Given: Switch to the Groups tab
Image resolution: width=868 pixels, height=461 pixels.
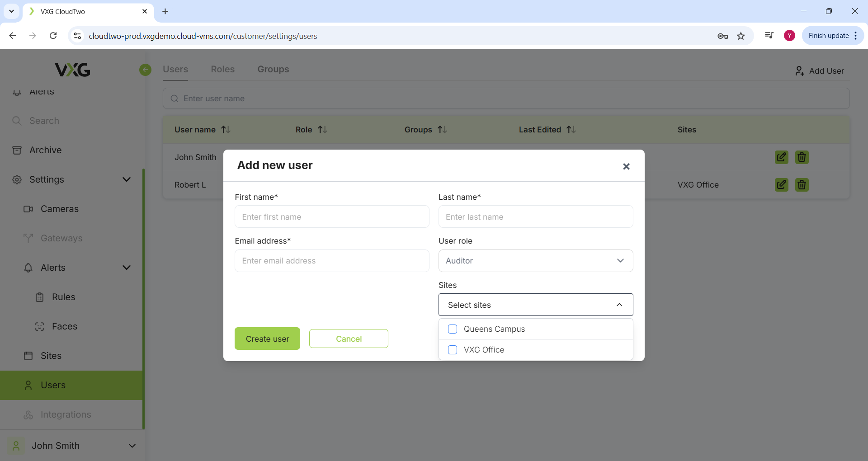Looking at the screenshot, I should [273, 69].
